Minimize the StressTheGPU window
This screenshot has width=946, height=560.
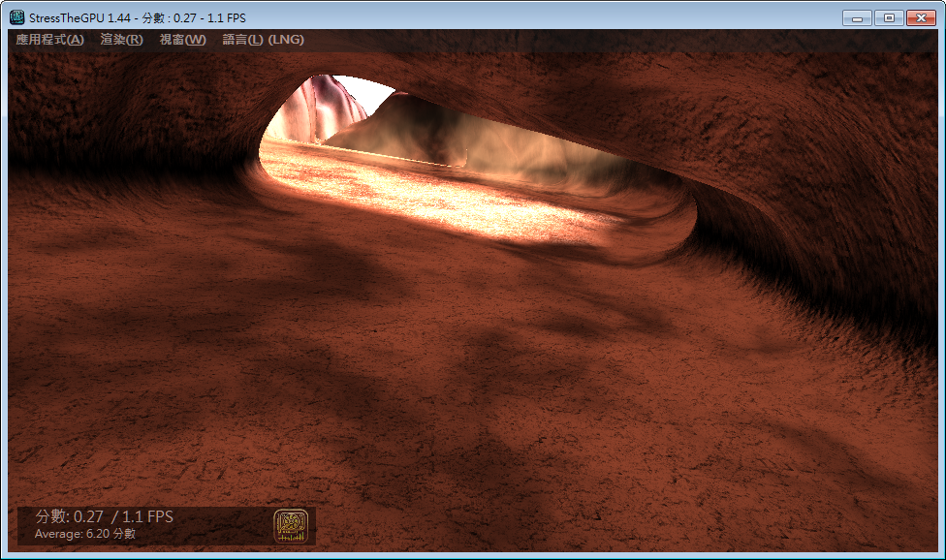tap(857, 17)
